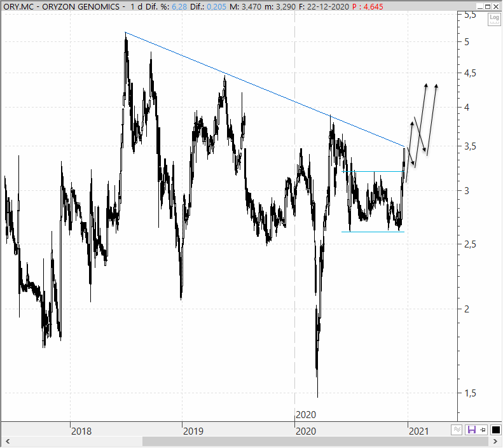Click the scrollbar left arrow
The width and height of the screenshot is (503, 448).
[8, 442]
